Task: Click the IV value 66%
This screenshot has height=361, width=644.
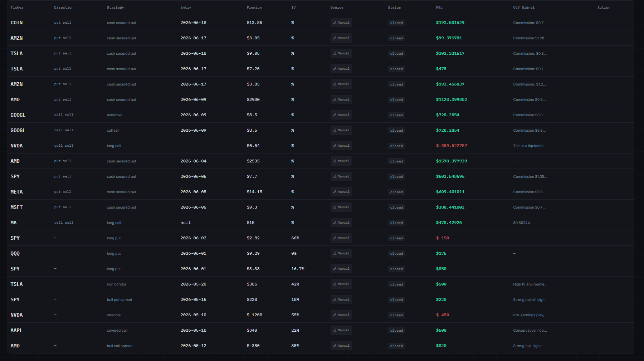Action: pyautogui.click(x=295, y=238)
